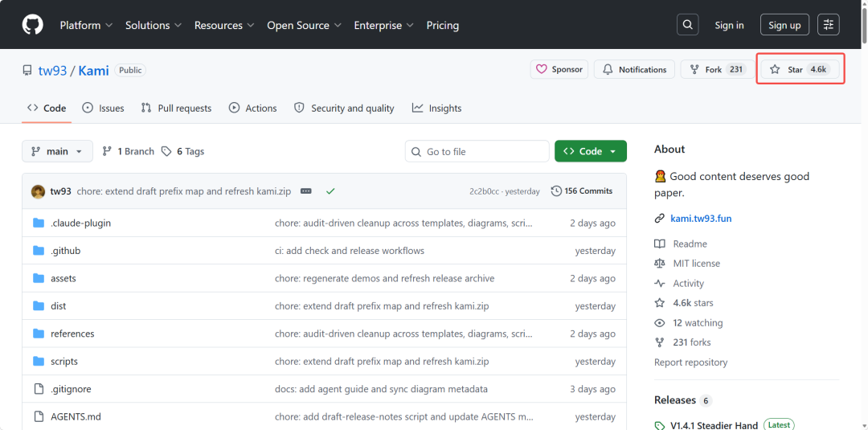Image resolution: width=868 pixels, height=430 pixels.
Task: Click the Sign up button
Action: (784, 25)
